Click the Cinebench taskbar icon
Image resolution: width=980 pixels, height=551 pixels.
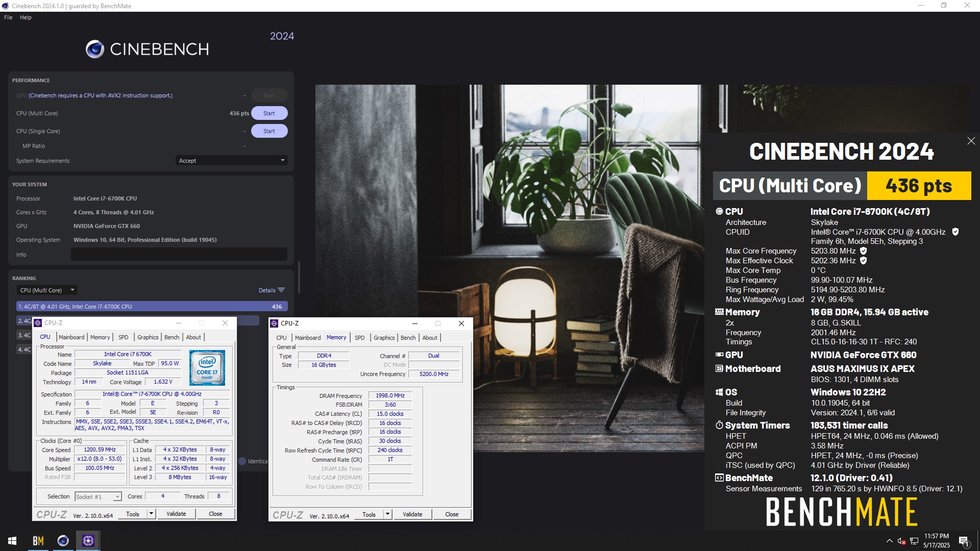tap(63, 541)
